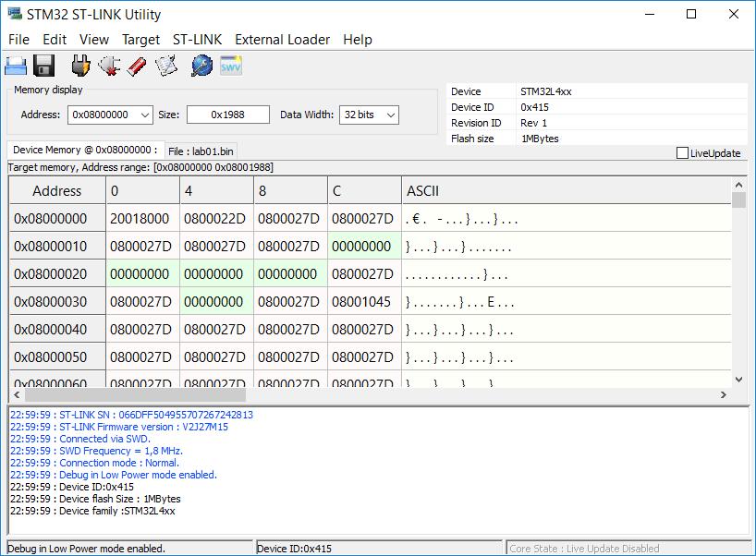This screenshot has width=756, height=556.
Task: Open the Target menu
Action: [140, 40]
